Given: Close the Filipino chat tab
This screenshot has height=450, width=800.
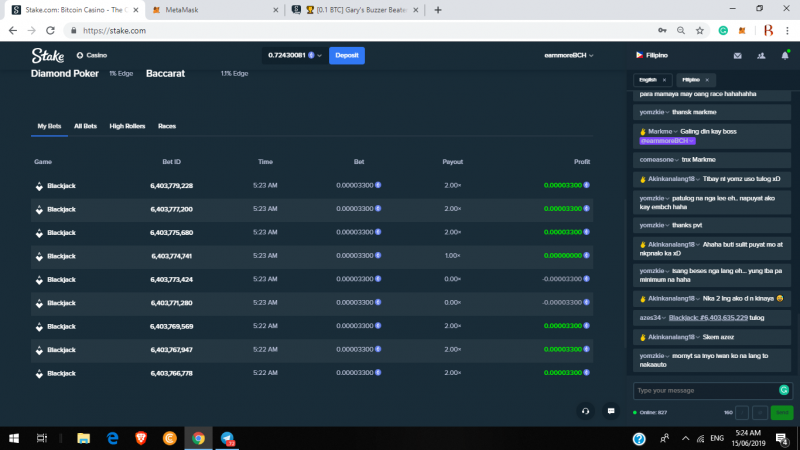Looking at the screenshot, I should pyautogui.click(x=707, y=80).
